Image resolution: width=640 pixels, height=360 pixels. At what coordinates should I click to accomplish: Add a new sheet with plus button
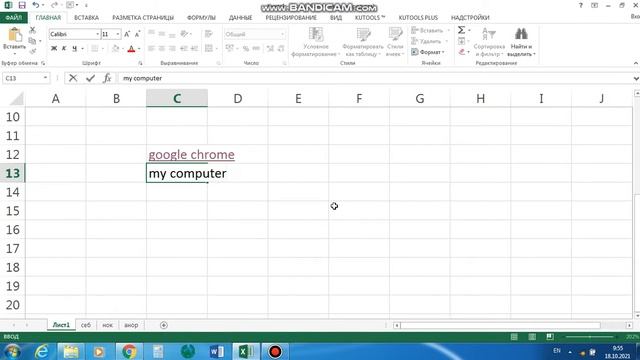tap(164, 325)
